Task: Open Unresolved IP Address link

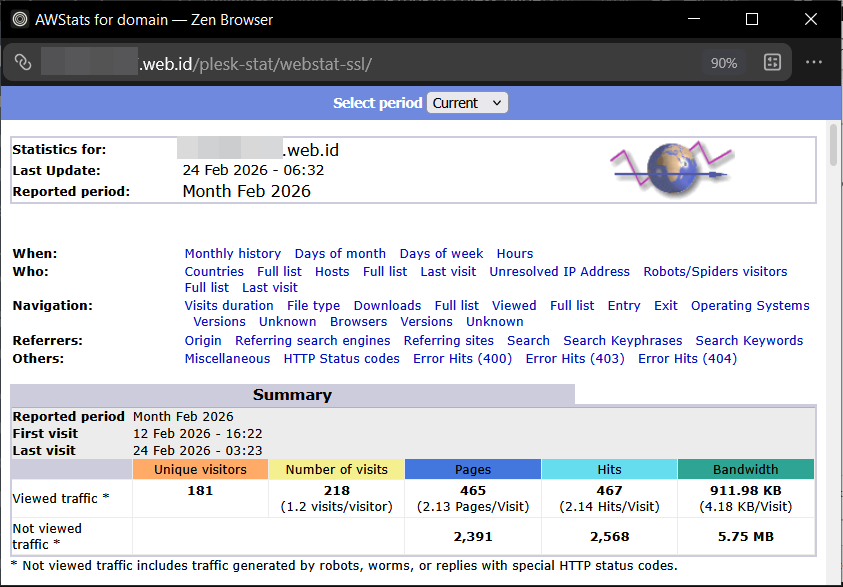Action: point(559,271)
